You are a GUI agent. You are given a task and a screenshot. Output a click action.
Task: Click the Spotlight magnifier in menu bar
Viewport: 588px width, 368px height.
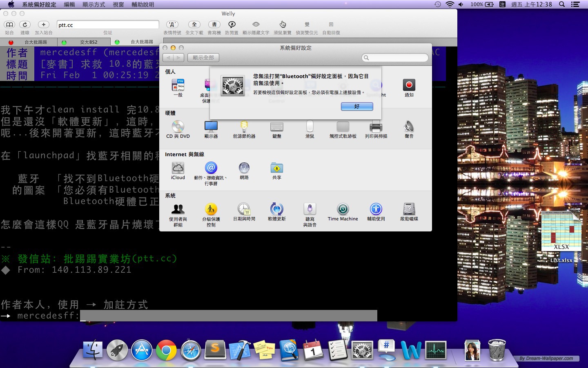click(x=562, y=4)
